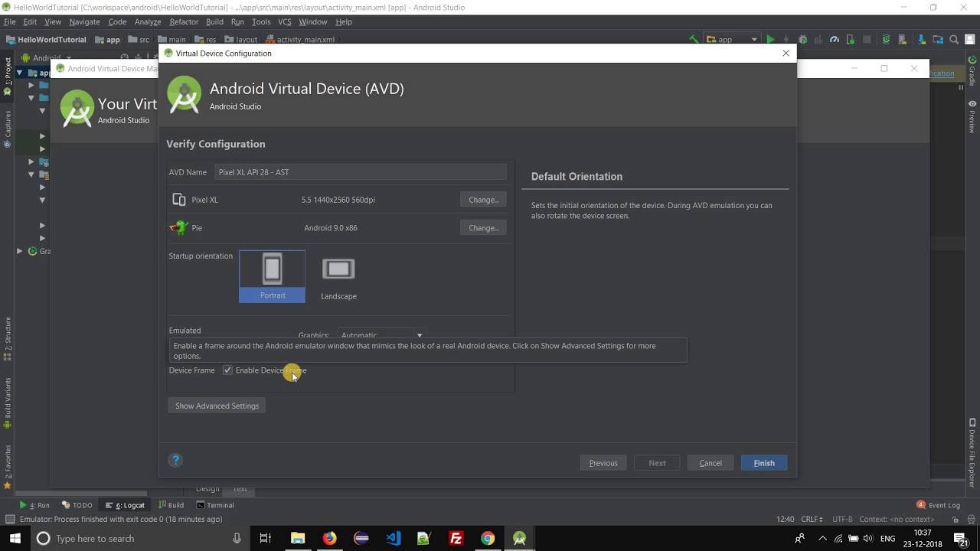Select Landscape startup orientation

[338, 279]
